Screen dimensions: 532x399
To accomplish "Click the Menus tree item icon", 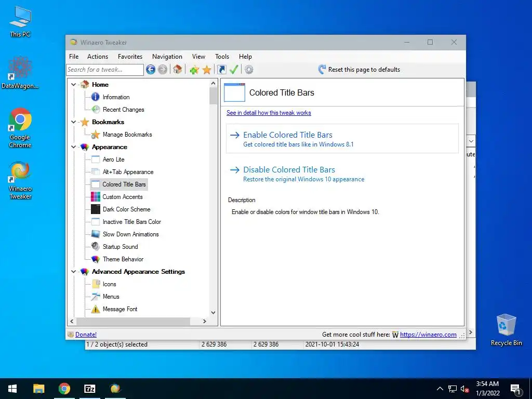I will [x=96, y=297].
